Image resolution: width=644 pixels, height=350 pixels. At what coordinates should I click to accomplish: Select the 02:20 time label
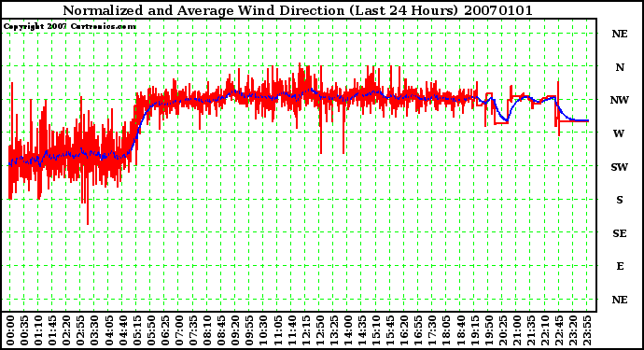[66, 330]
